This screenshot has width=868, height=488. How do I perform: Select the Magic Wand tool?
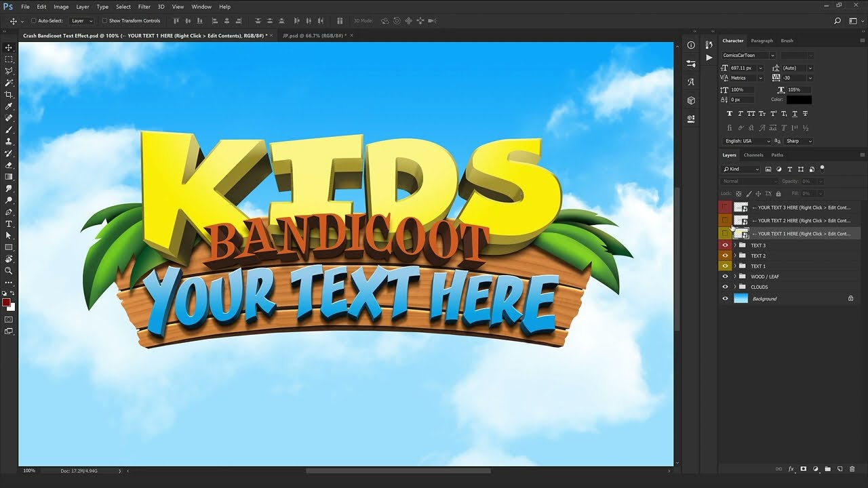click(9, 83)
